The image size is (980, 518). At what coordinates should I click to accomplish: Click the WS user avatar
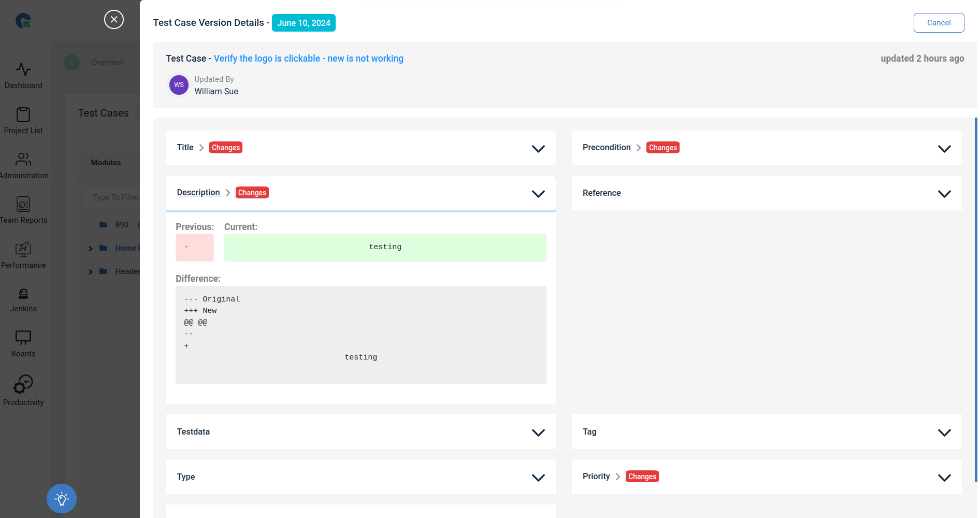tap(179, 85)
